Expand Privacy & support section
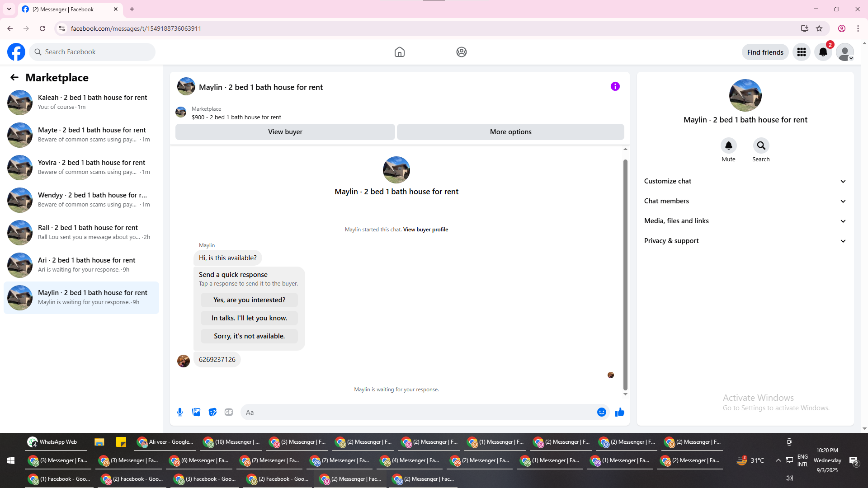868x488 pixels. [x=745, y=241]
